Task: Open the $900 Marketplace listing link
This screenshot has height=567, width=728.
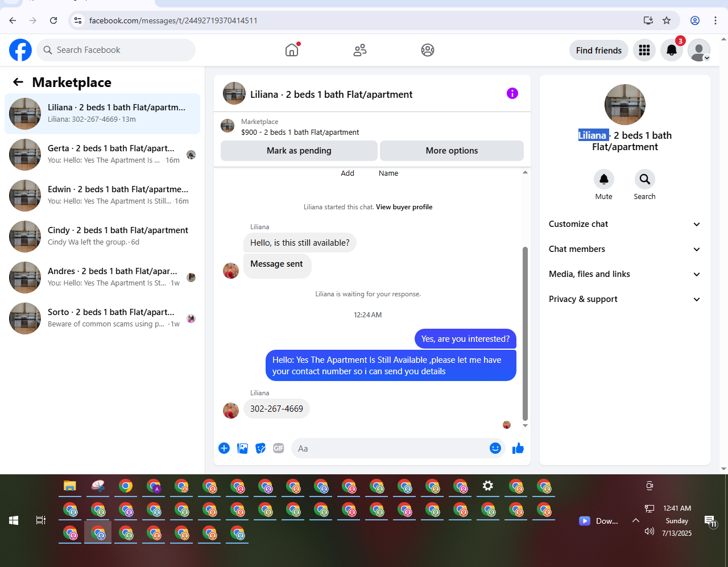Action: (x=300, y=132)
